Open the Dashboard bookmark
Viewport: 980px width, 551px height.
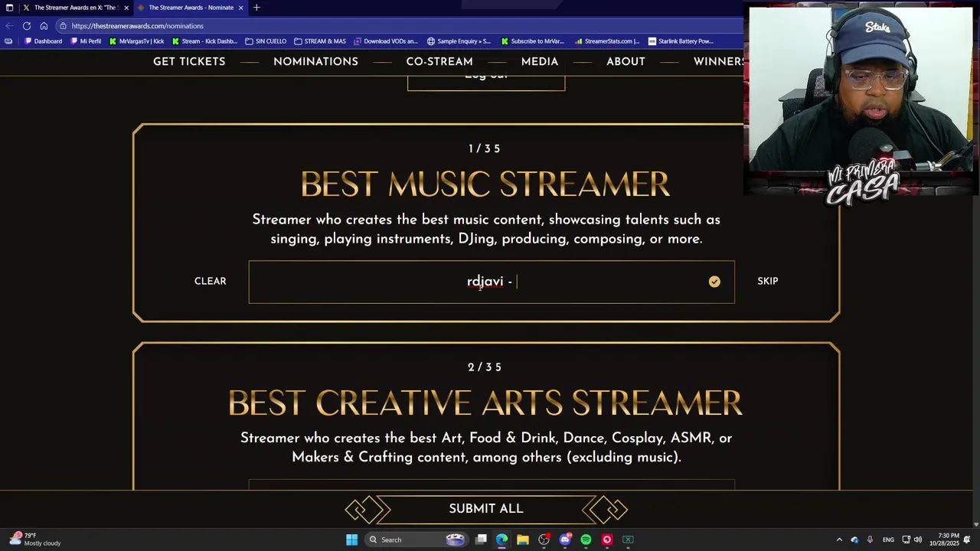click(44, 41)
